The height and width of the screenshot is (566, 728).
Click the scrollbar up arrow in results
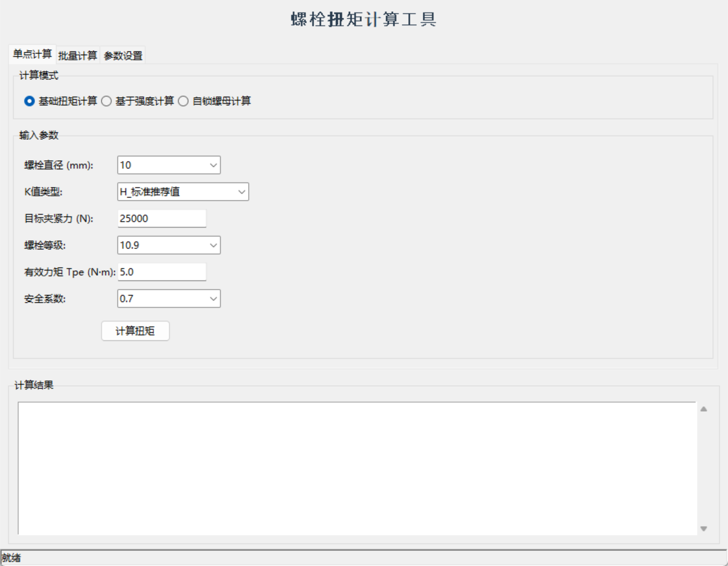tap(703, 408)
